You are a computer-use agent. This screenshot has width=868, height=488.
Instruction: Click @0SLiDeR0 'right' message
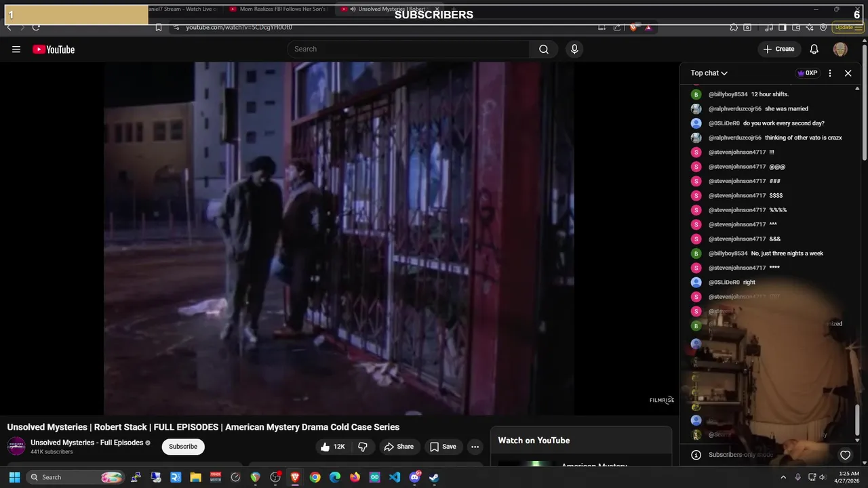[749, 283]
